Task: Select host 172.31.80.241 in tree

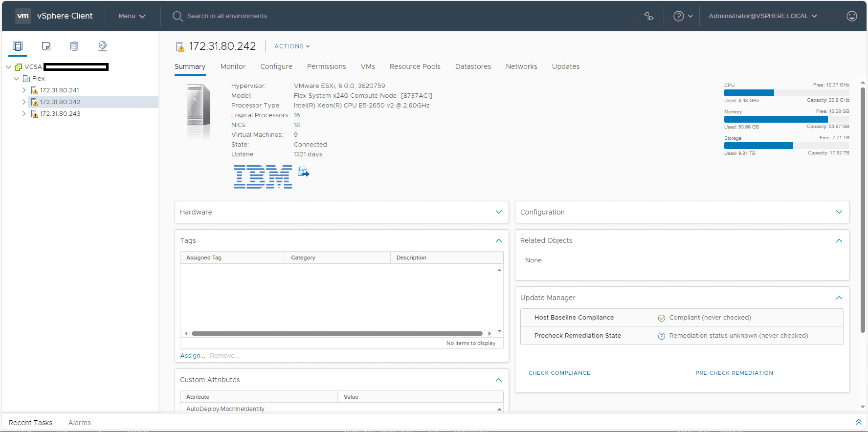Action: (59, 90)
